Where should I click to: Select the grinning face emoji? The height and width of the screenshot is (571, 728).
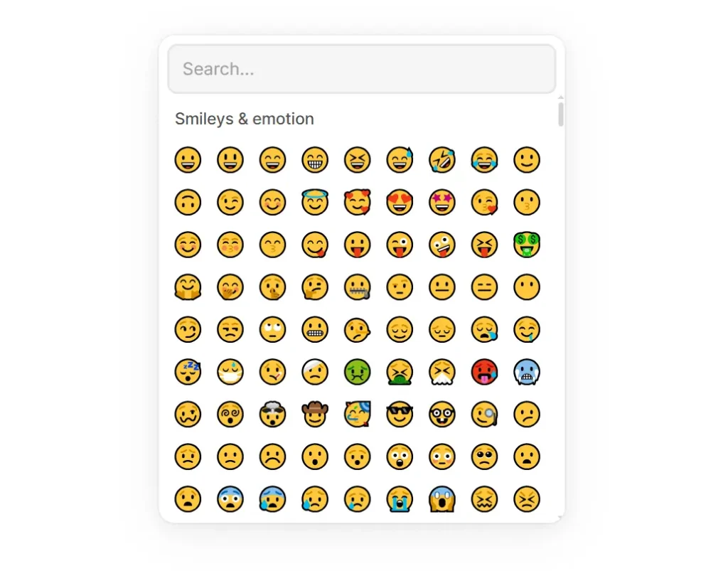click(187, 159)
